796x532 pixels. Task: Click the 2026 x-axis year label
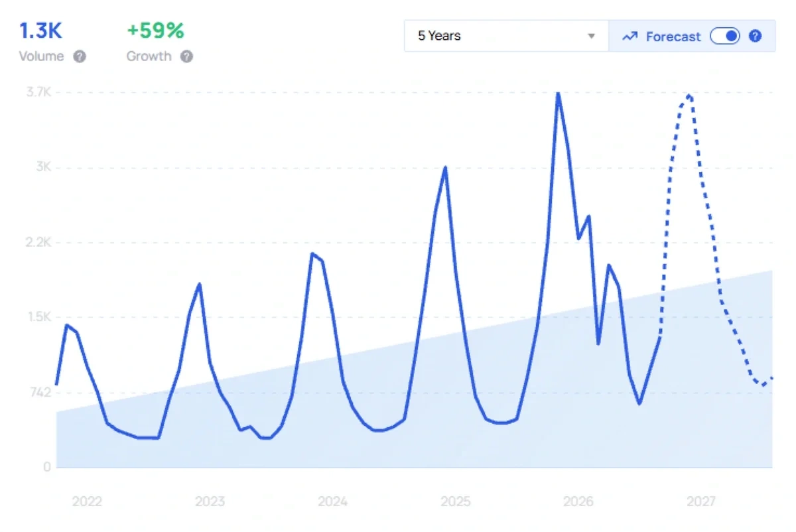pyautogui.click(x=578, y=501)
